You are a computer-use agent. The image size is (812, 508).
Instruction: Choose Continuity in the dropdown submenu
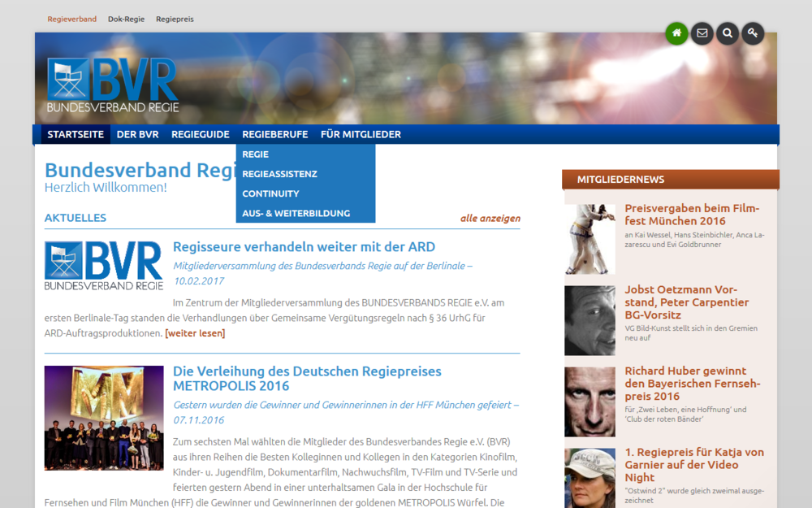click(x=305, y=194)
